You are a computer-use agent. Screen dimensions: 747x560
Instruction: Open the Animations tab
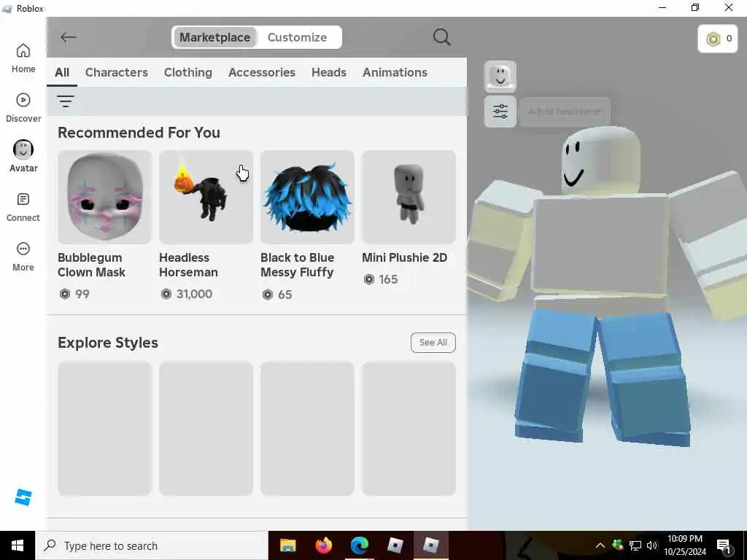click(x=395, y=72)
